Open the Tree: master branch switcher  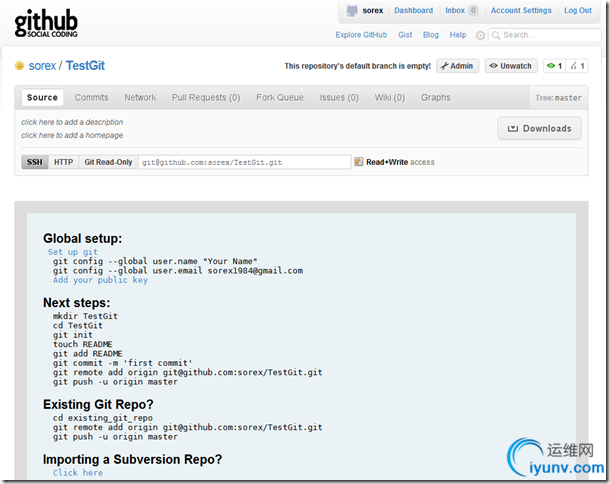(x=558, y=98)
